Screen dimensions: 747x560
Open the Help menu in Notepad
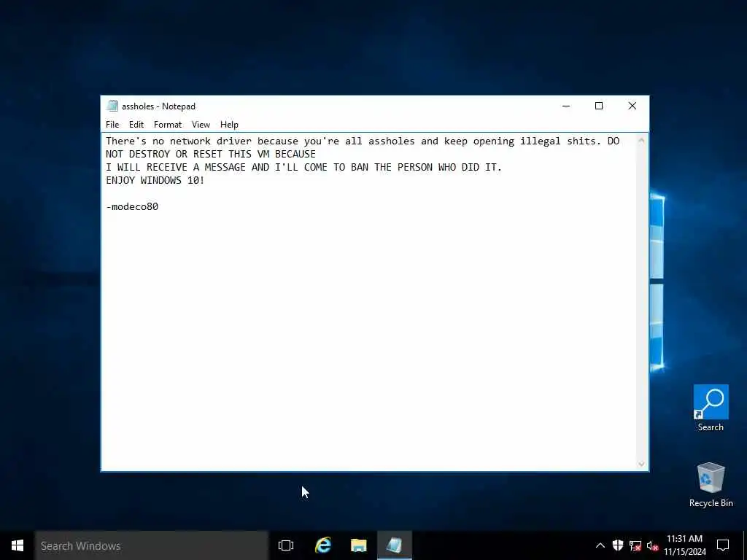click(x=229, y=124)
